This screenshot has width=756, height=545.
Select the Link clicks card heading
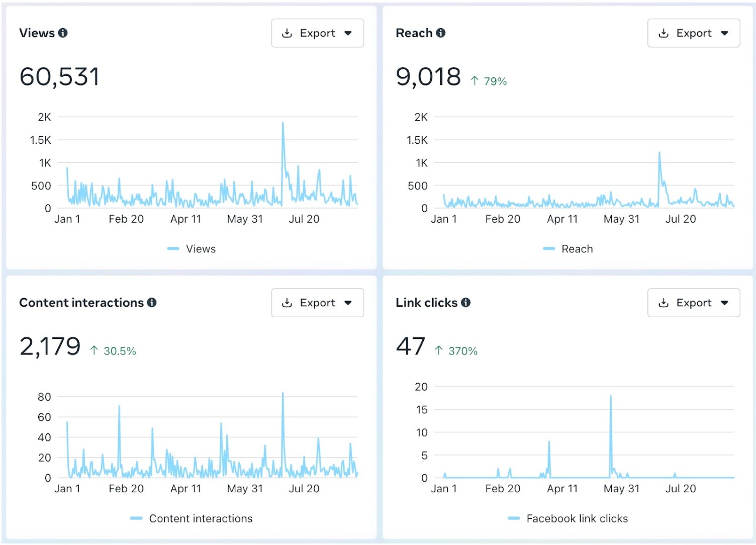[x=426, y=302]
